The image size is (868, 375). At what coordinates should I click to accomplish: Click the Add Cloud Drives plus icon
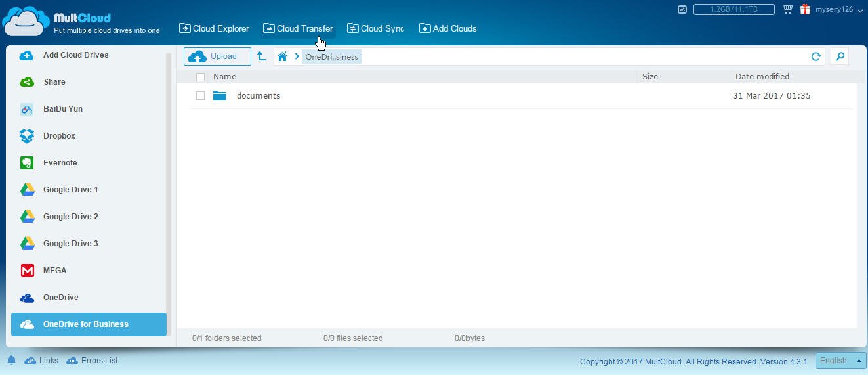point(27,55)
